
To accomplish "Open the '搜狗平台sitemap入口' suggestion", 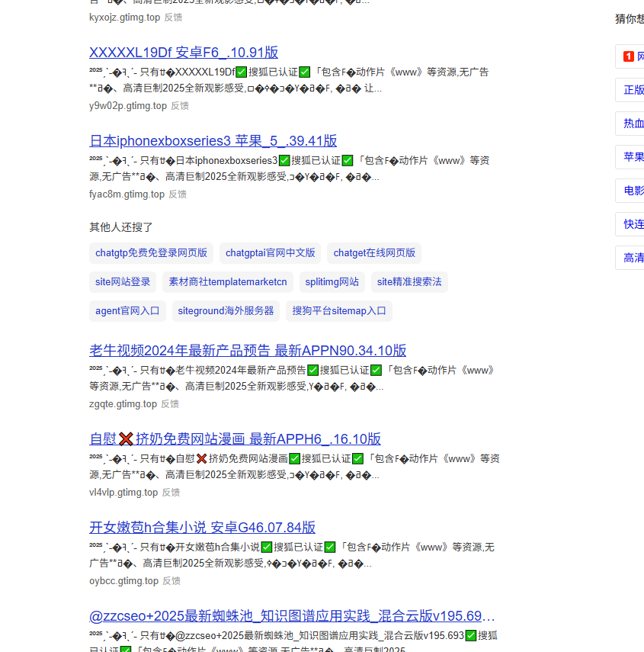I will click(338, 310).
